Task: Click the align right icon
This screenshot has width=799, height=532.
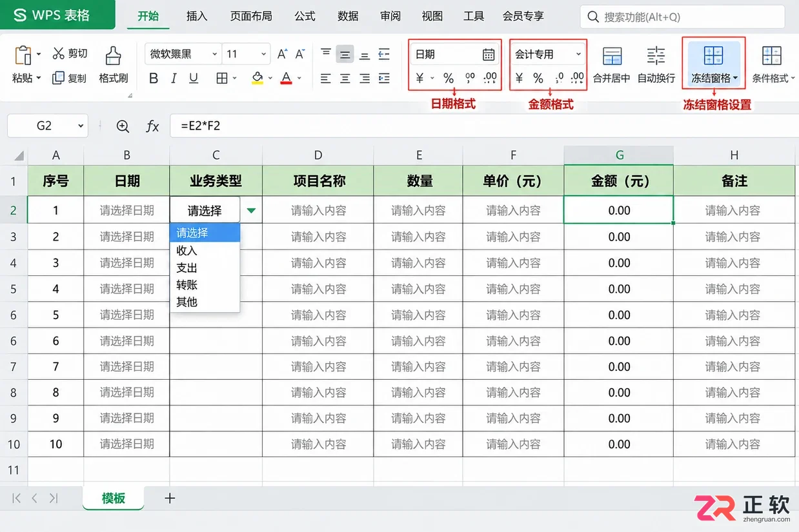Action: coord(365,79)
